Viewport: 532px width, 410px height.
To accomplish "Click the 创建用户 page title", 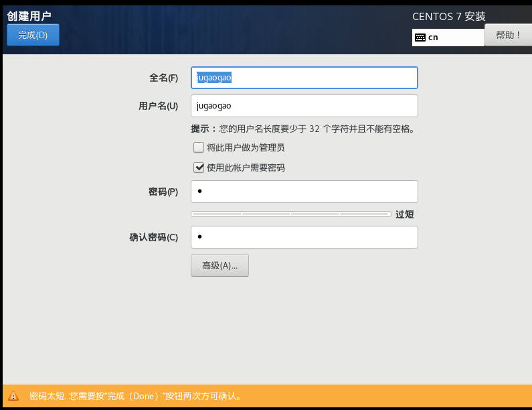I will (29, 16).
